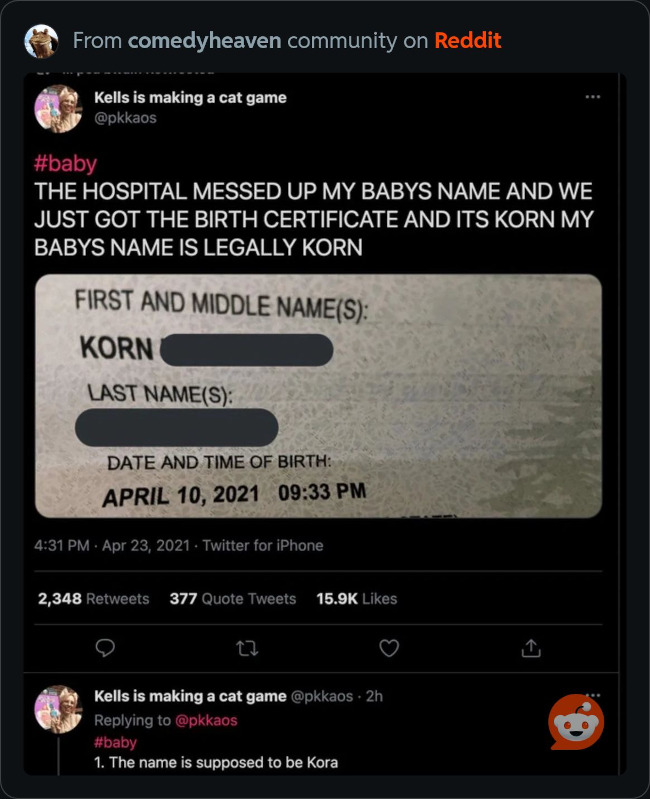The width and height of the screenshot is (650, 799).
Task: Click the #baby hashtag in main tweet
Action: [x=65, y=165]
